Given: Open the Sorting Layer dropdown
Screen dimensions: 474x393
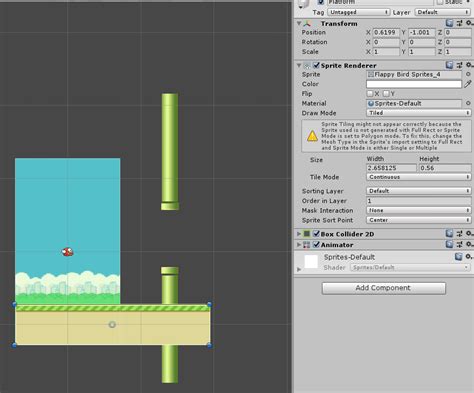Looking at the screenshot, I should [419, 191].
